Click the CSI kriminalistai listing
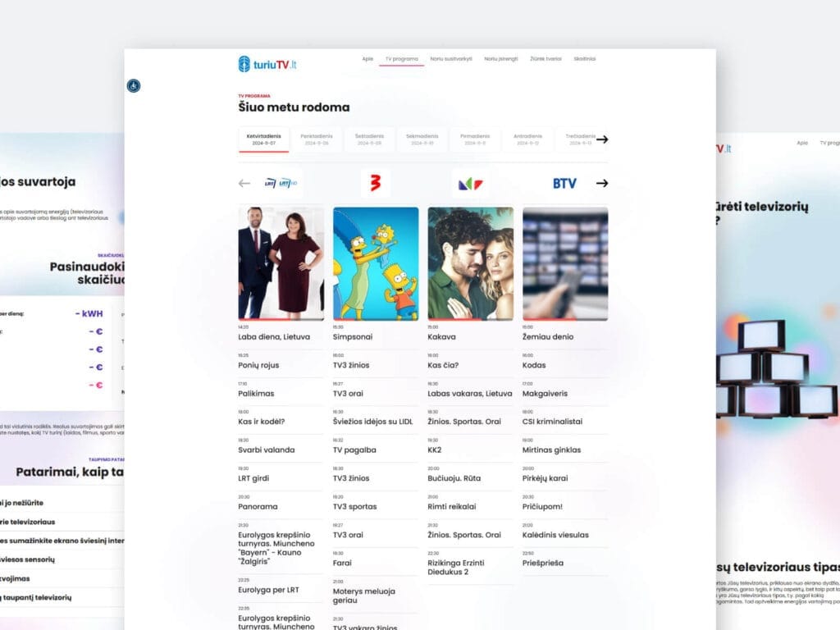Viewport: 840px width, 630px height. point(552,422)
